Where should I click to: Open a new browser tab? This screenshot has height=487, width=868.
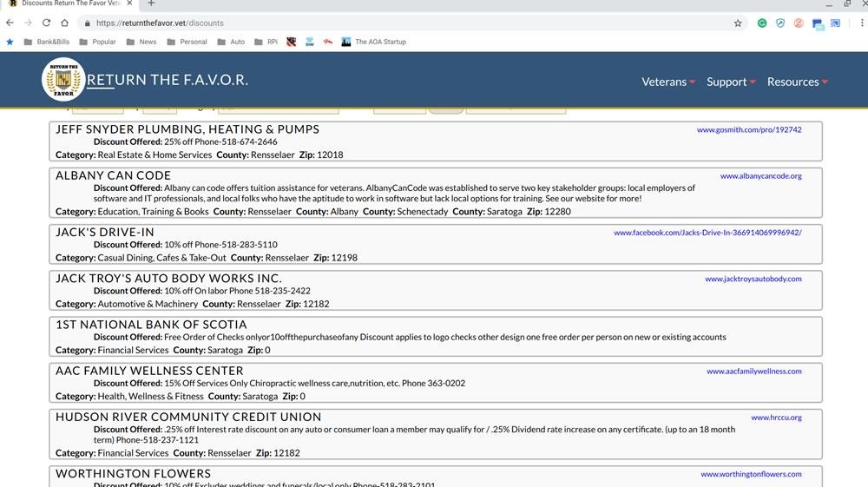(150, 3)
